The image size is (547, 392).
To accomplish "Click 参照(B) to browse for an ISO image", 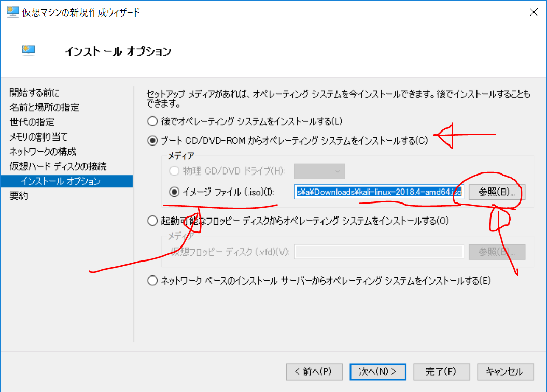I will 497,192.
